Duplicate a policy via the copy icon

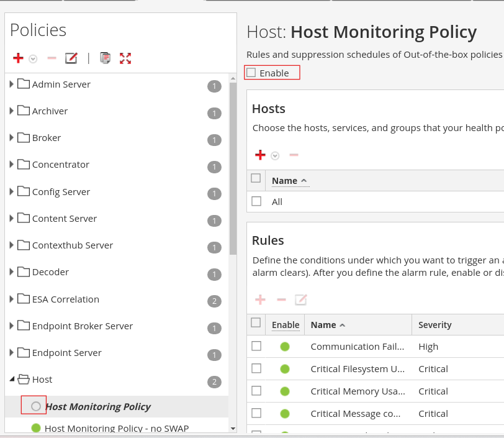coord(105,58)
